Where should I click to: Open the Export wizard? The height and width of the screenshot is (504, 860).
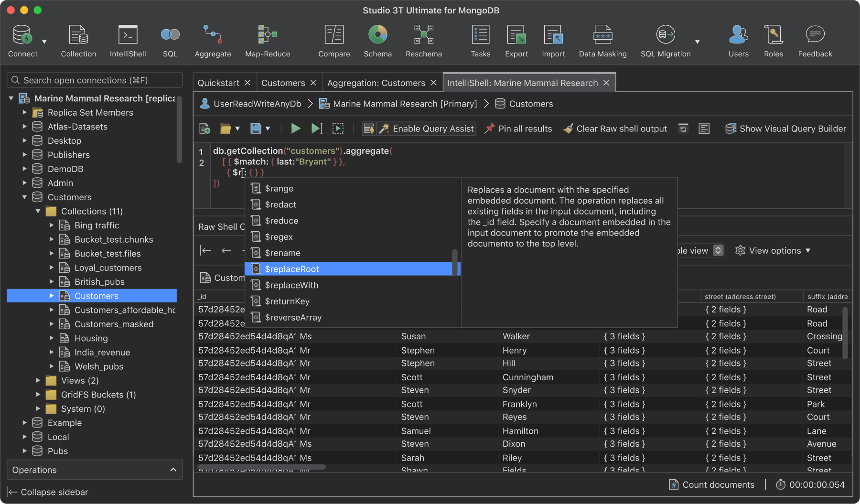click(x=516, y=40)
